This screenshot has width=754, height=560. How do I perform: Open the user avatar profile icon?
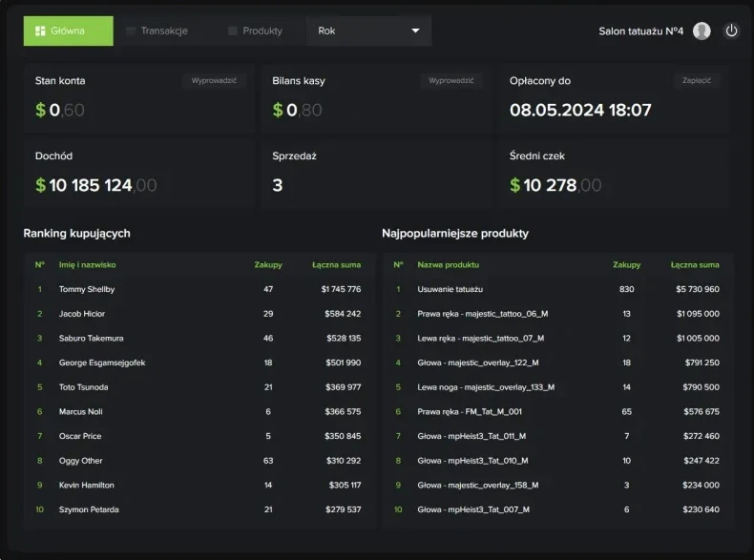pos(702,31)
